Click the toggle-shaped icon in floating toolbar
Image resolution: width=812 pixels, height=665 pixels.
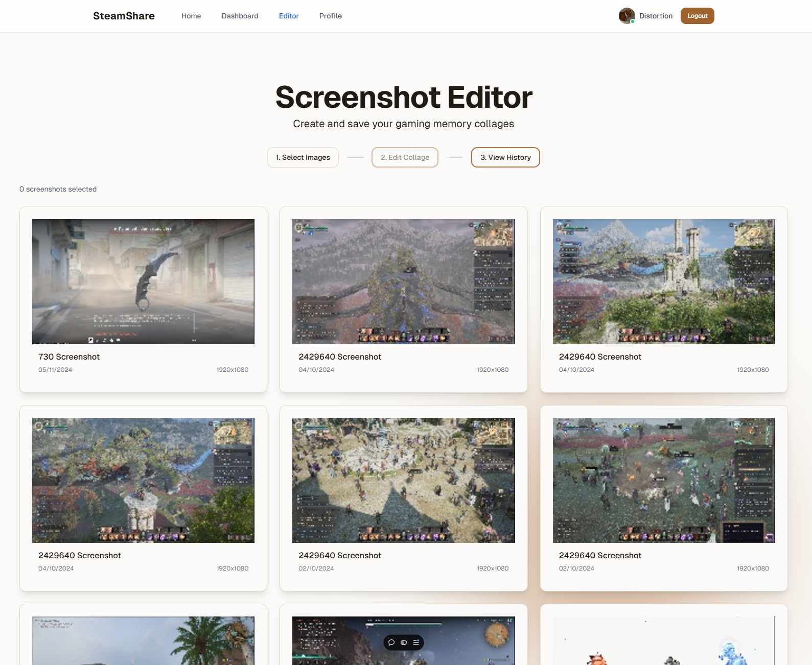(x=404, y=643)
